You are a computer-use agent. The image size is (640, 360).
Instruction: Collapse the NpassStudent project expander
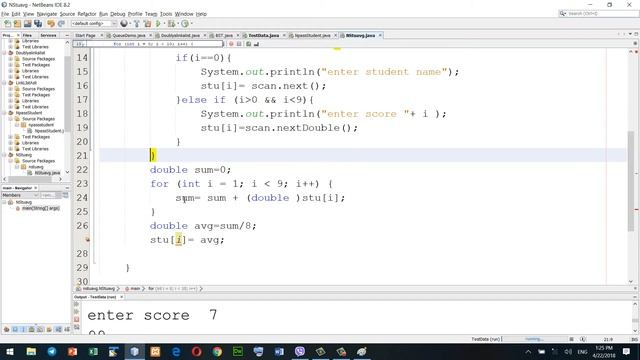(x=4, y=113)
